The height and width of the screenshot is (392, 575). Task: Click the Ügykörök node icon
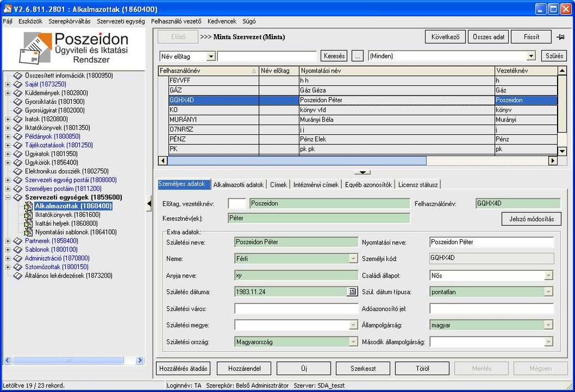tap(17, 162)
